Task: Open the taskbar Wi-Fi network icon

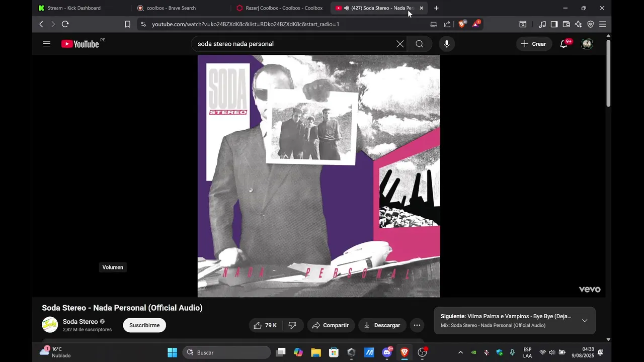Action: click(542, 352)
